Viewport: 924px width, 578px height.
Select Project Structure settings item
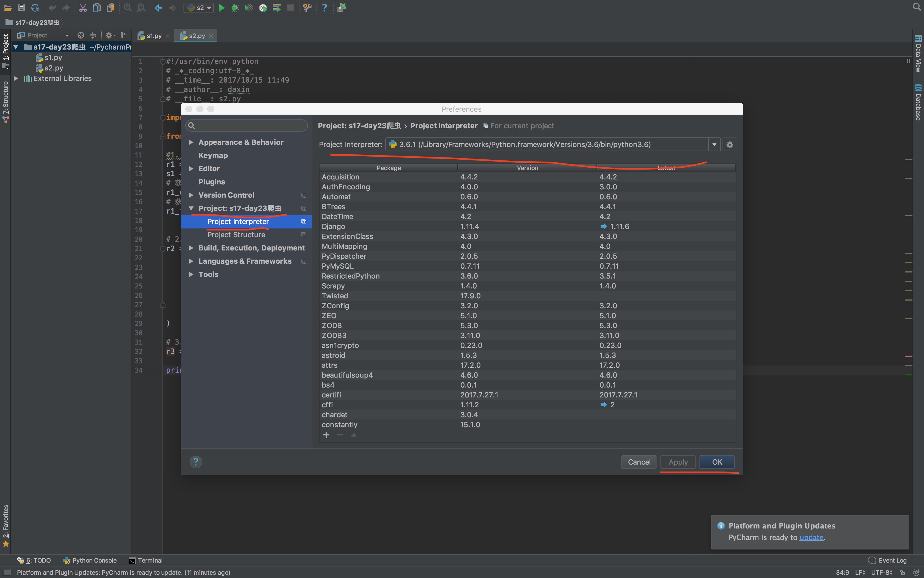pyautogui.click(x=236, y=235)
